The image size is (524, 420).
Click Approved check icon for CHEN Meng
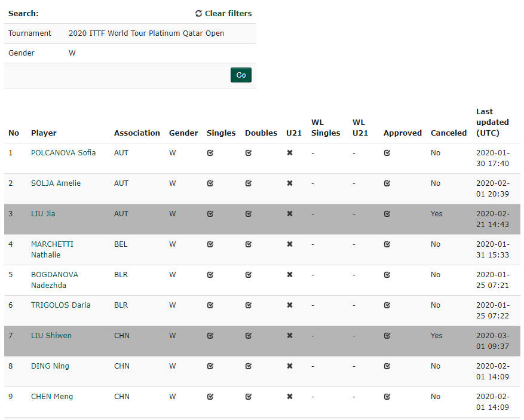(x=387, y=397)
